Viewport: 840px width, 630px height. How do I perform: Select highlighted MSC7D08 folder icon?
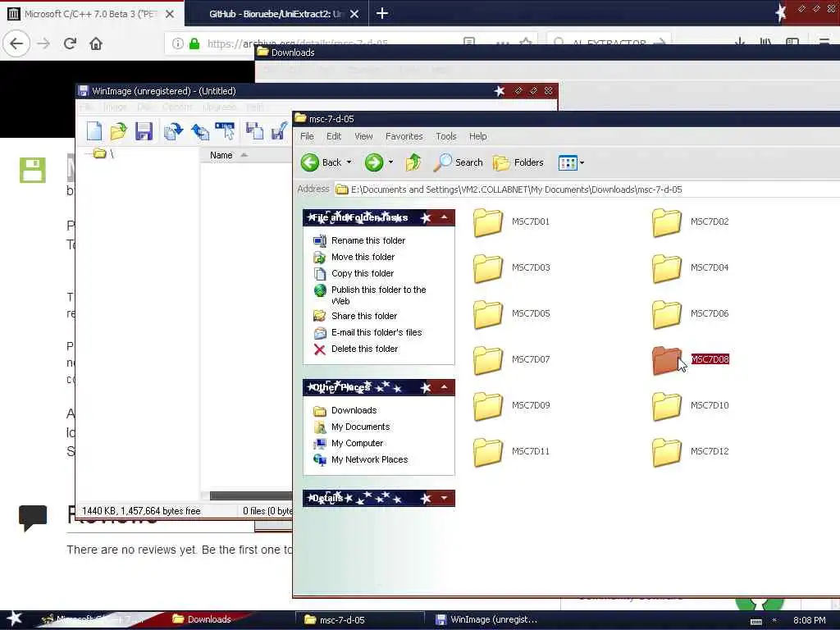point(667,359)
